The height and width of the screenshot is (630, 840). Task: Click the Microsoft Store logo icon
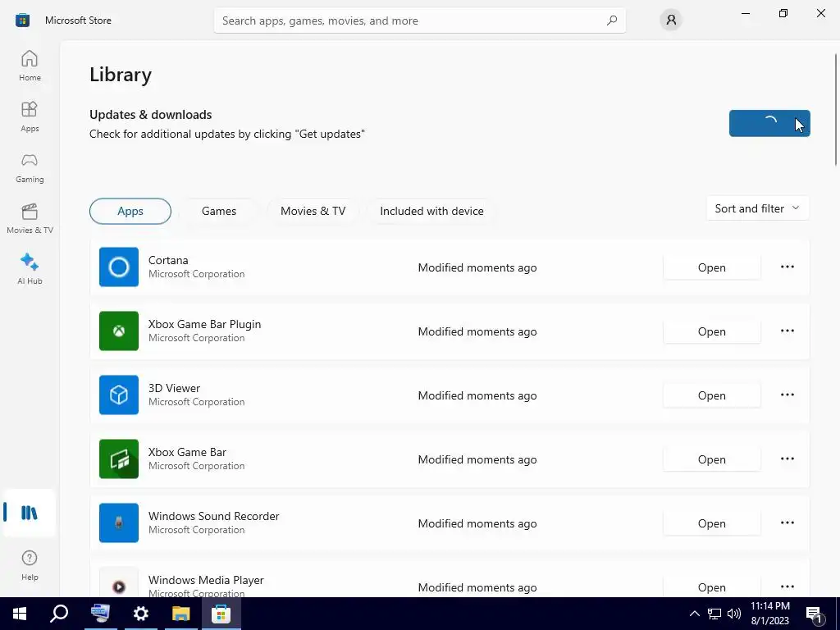tap(22, 21)
